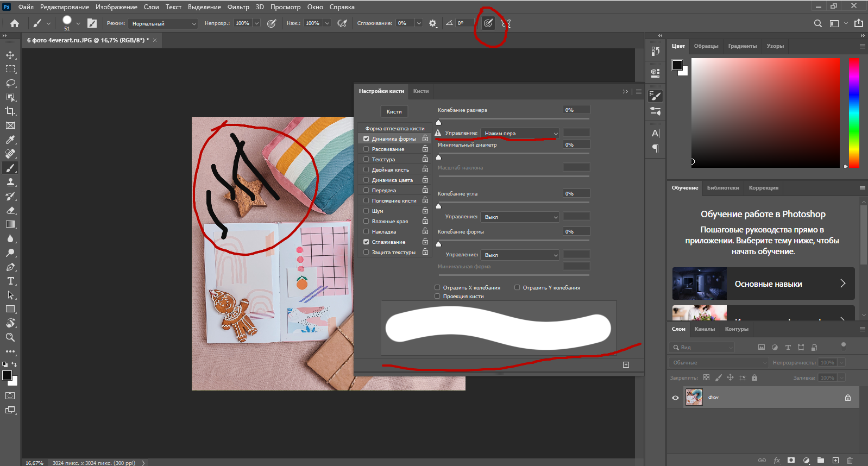This screenshot has width=868, height=466.
Task: Select the Gradient tool
Action: [10, 224]
